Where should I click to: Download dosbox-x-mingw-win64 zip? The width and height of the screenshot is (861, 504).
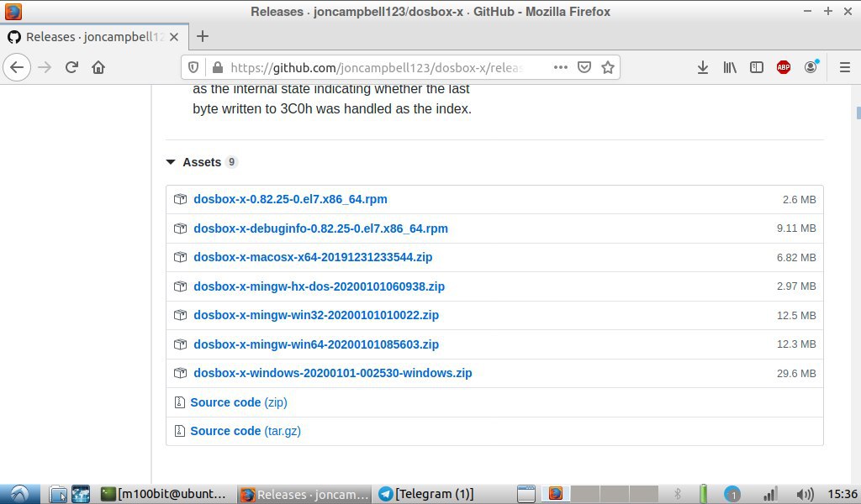click(316, 344)
